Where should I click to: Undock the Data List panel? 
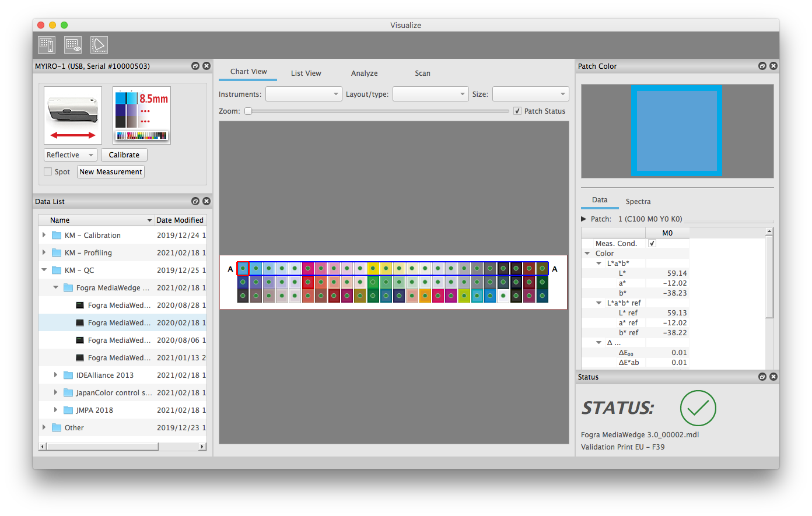click(x=195, y=202)
